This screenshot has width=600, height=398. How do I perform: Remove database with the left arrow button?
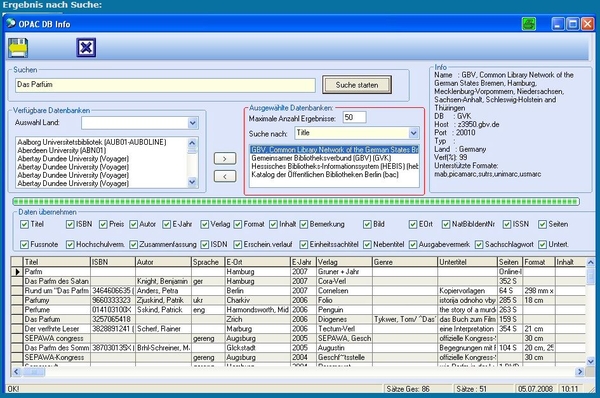pos(225,176)
